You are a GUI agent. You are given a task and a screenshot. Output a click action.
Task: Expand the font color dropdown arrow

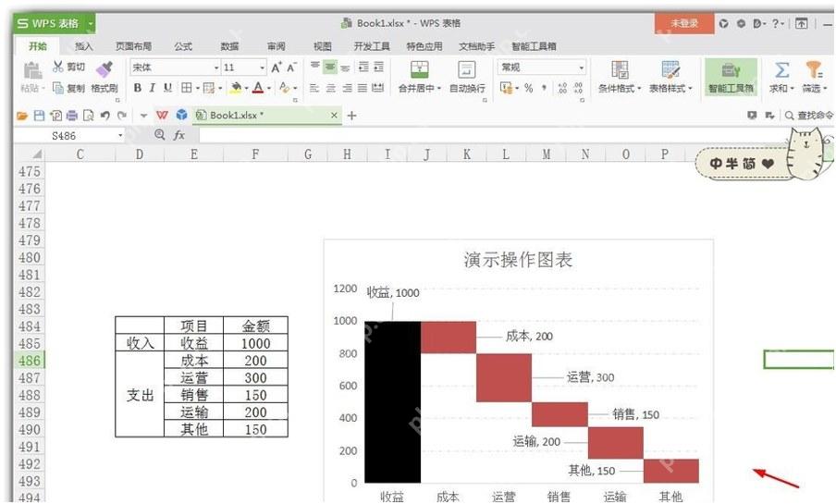coord(269,88)
